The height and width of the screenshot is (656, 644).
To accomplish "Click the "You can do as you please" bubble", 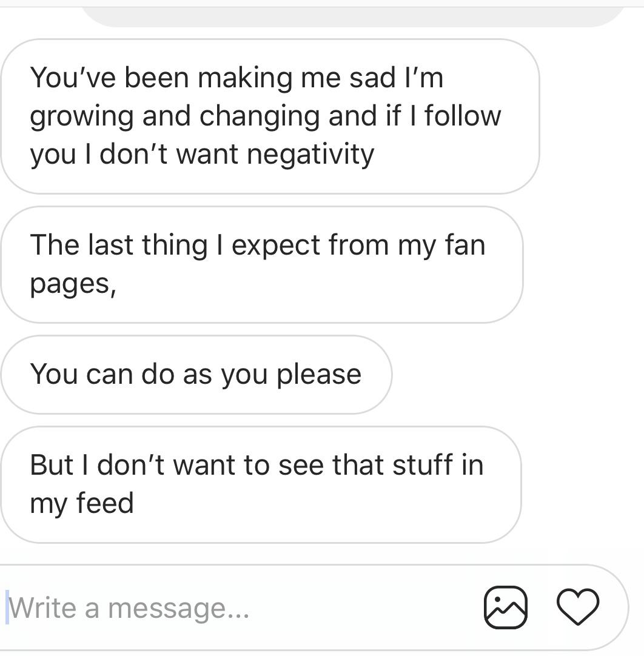I will [196, 374].
